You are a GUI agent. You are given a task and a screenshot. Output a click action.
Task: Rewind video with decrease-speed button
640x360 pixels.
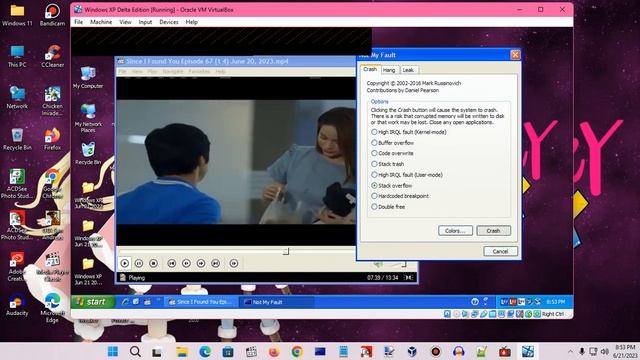click(186, 264)
